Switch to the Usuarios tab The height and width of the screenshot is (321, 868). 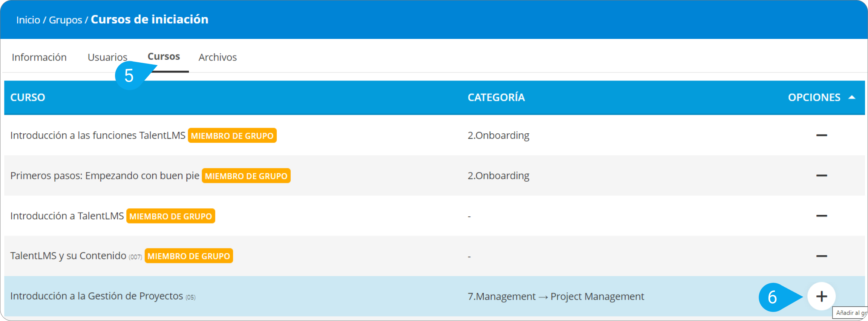tap(107, 57)
